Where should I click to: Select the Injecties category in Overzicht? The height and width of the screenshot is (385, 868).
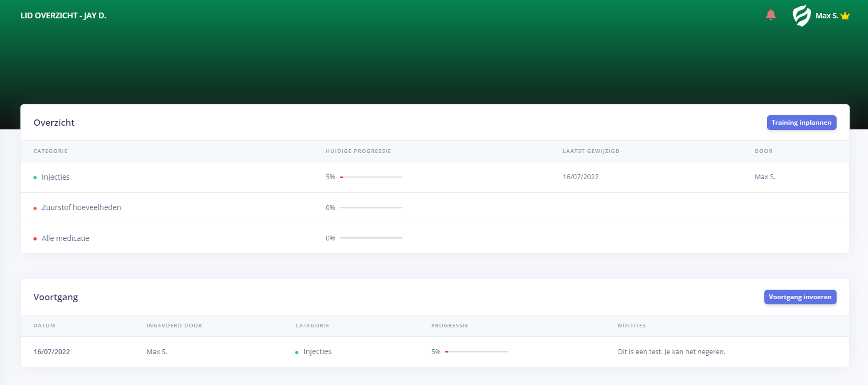(55, 177)
